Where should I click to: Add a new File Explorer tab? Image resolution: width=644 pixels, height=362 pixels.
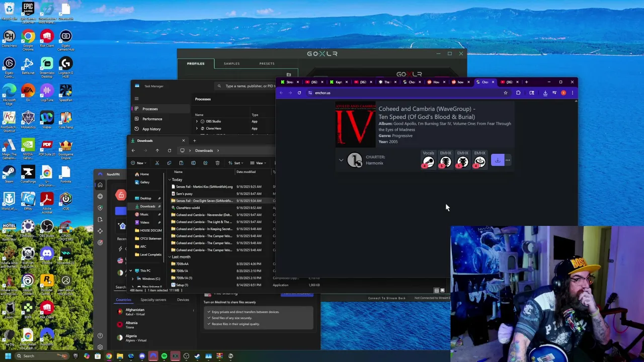pos(194,141)
